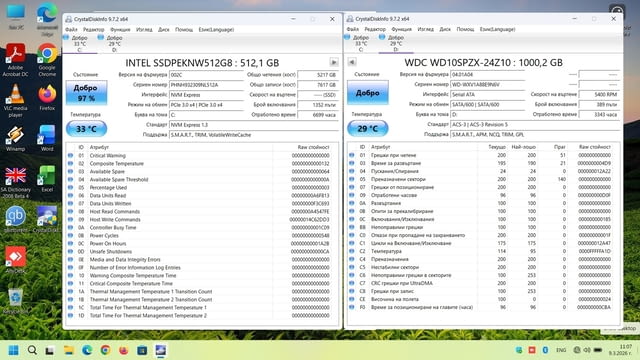The width and height of the screenshot is (640, 360).
Task: Select 'Data Units Written' attribute row
Action: point(202,204)
